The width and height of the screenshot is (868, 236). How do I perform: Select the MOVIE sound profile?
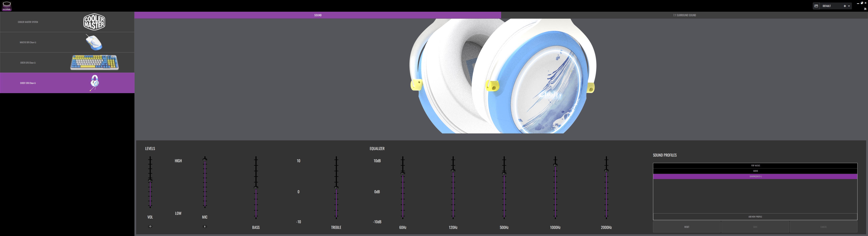point(755,171)
